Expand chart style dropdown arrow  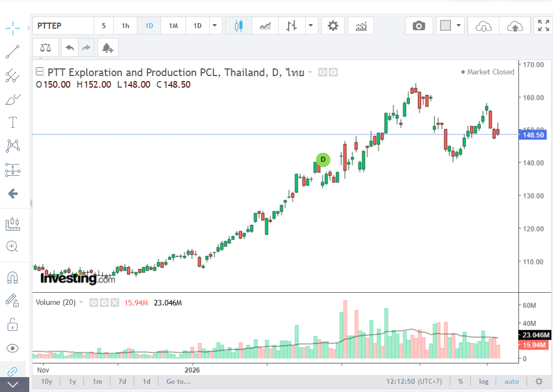tap(311, 26)
